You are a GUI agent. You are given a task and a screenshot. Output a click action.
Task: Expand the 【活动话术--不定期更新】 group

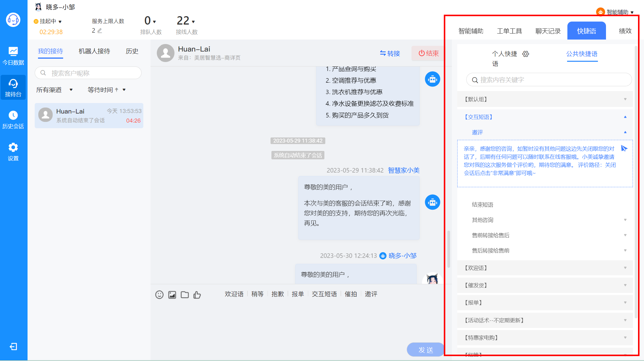point(545,320)
